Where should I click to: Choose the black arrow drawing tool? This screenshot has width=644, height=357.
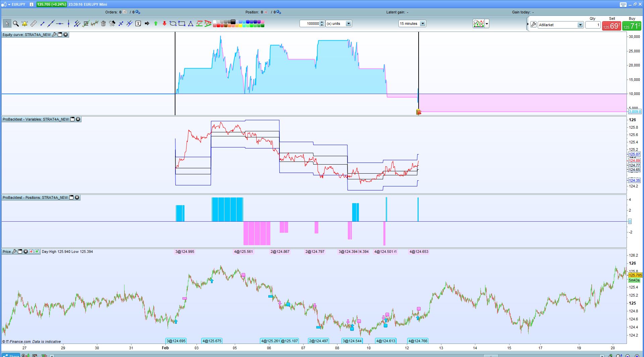point(147,24)
